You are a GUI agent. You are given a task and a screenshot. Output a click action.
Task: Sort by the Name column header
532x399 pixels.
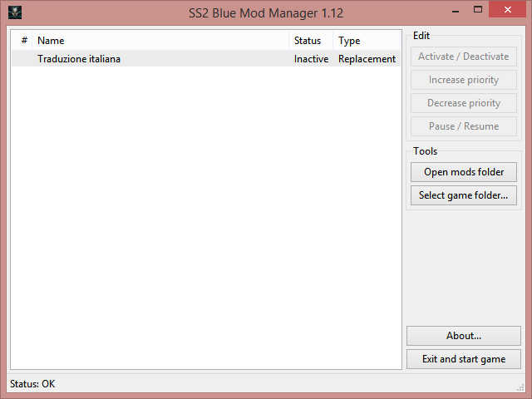coord(161,41)
